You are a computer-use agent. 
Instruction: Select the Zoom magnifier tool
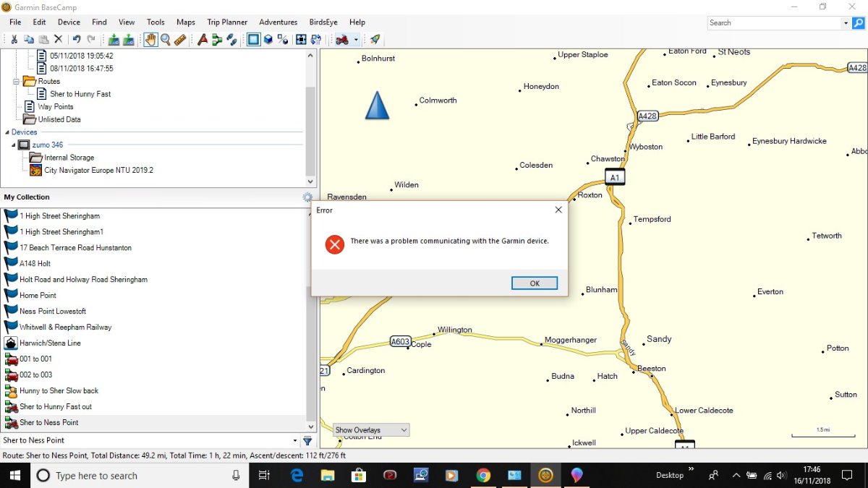point(166,40)
